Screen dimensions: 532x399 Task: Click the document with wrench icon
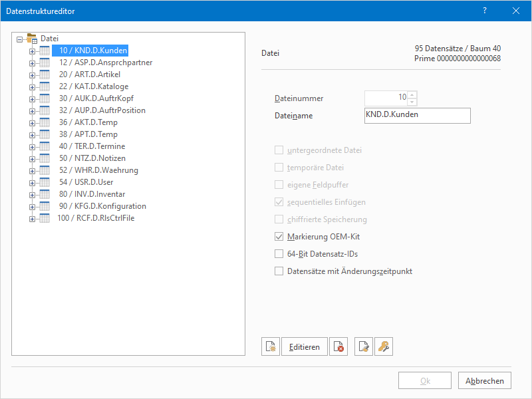point(364,346)
